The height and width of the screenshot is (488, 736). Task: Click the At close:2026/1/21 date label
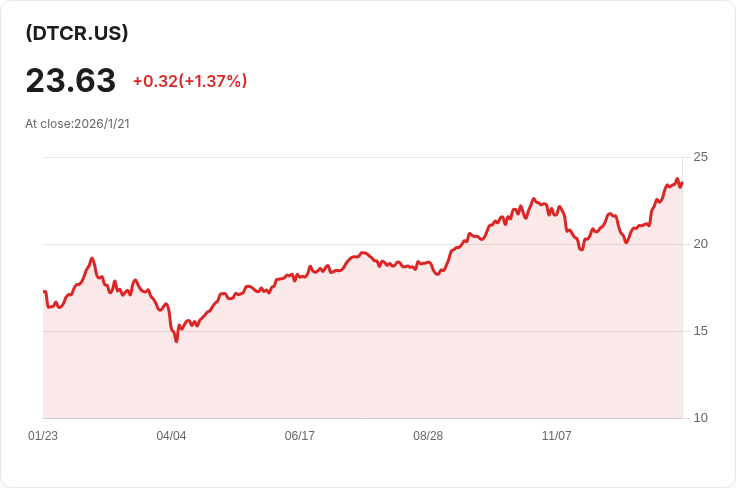click(78, 124)
